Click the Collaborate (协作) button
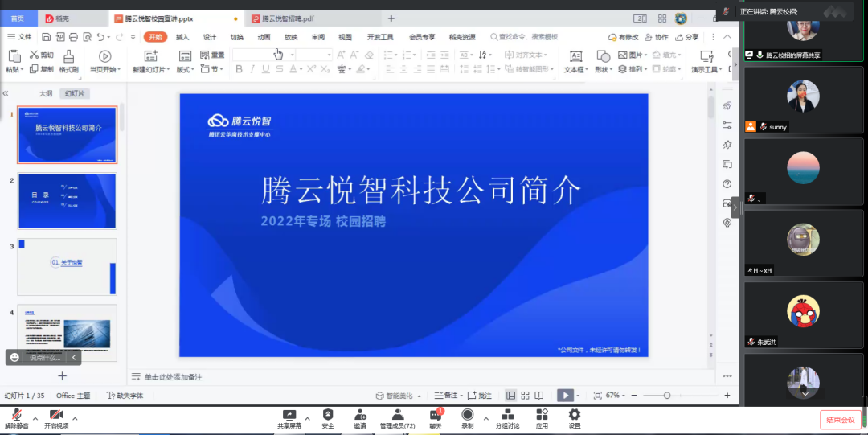 coord(657,37)
